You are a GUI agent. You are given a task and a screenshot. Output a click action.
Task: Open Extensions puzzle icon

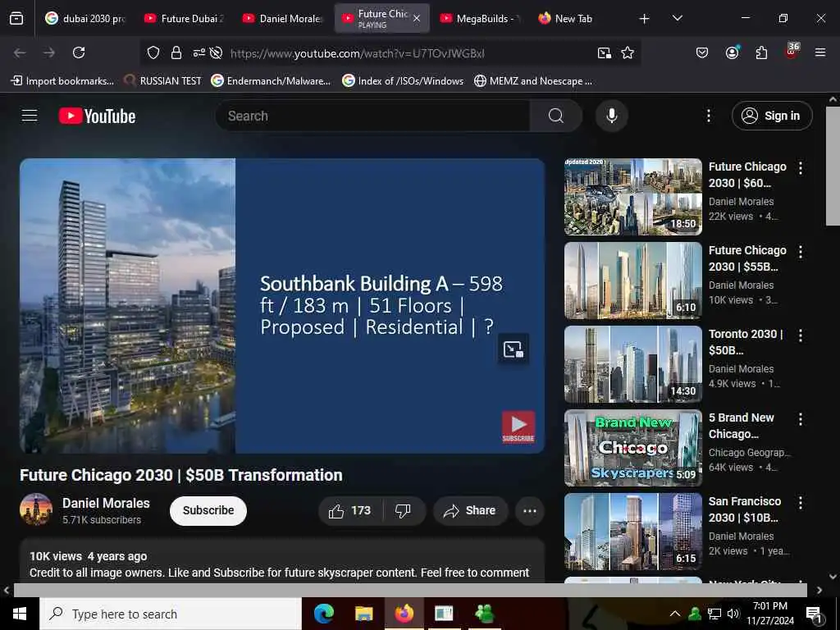pyautogui.click(x=761, y=52)
